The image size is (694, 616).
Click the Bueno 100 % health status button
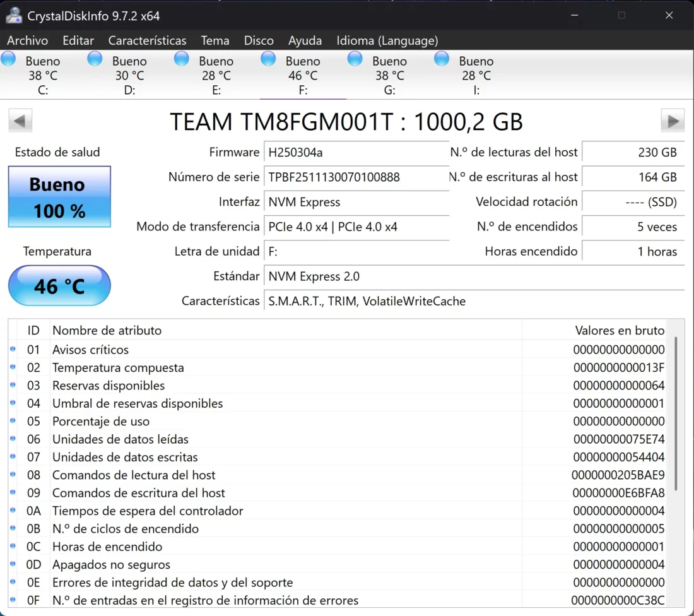(x=59, y=197)
